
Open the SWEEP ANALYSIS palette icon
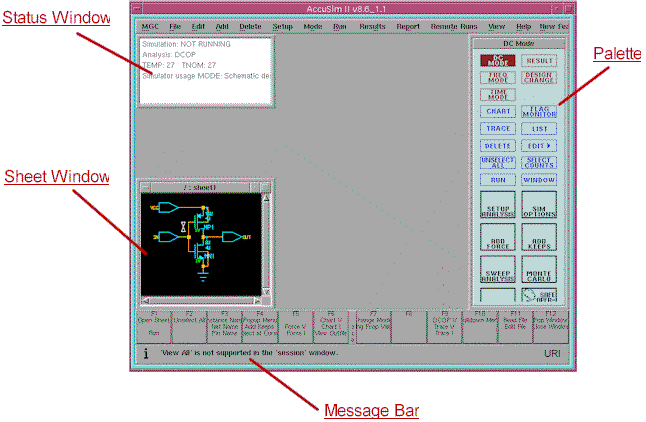pyautogui.click(x=498, y=269)
